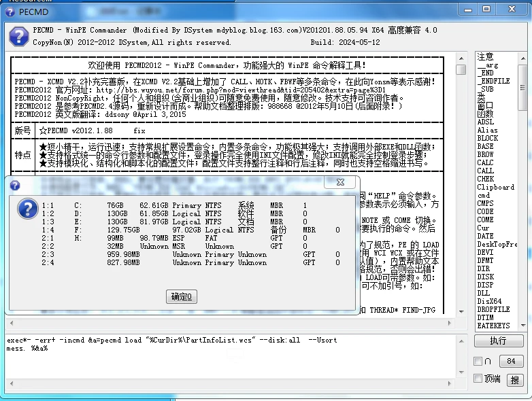Select DeskTopFre in the command list

coord(497,244)
